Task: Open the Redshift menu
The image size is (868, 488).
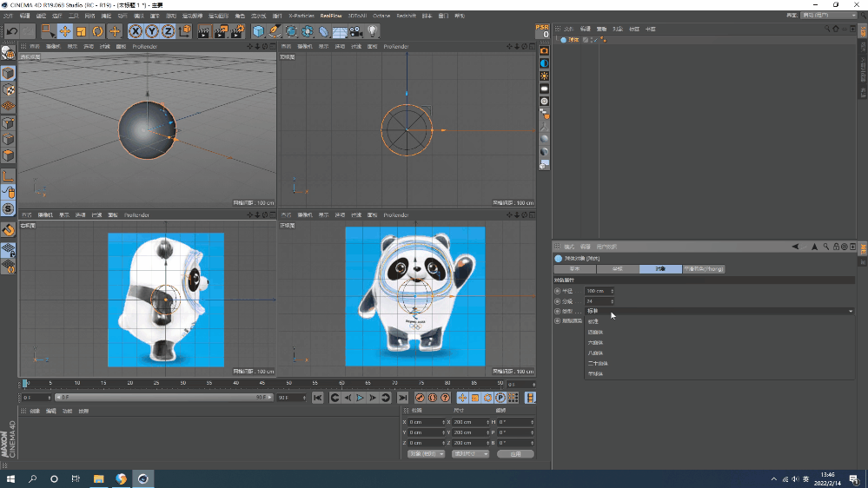Action: pyautogui.click(x=406, y=16)
